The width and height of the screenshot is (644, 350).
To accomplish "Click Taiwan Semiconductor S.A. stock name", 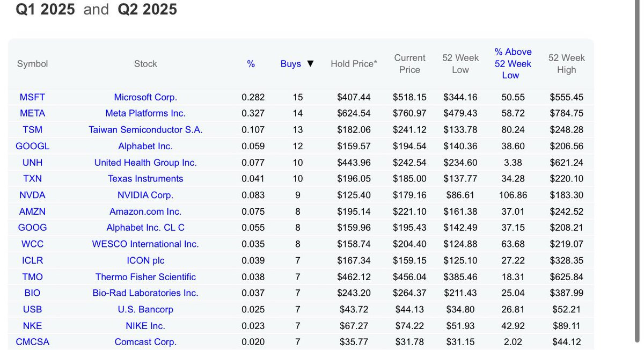I will tap(145, 129).
